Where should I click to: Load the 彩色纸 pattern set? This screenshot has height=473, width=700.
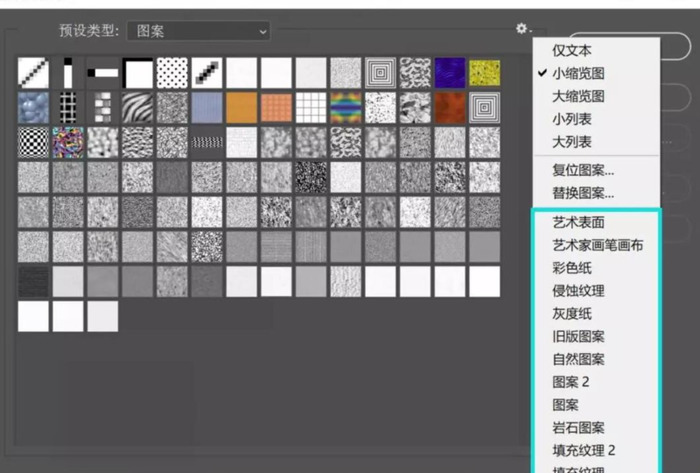[571, 268]
